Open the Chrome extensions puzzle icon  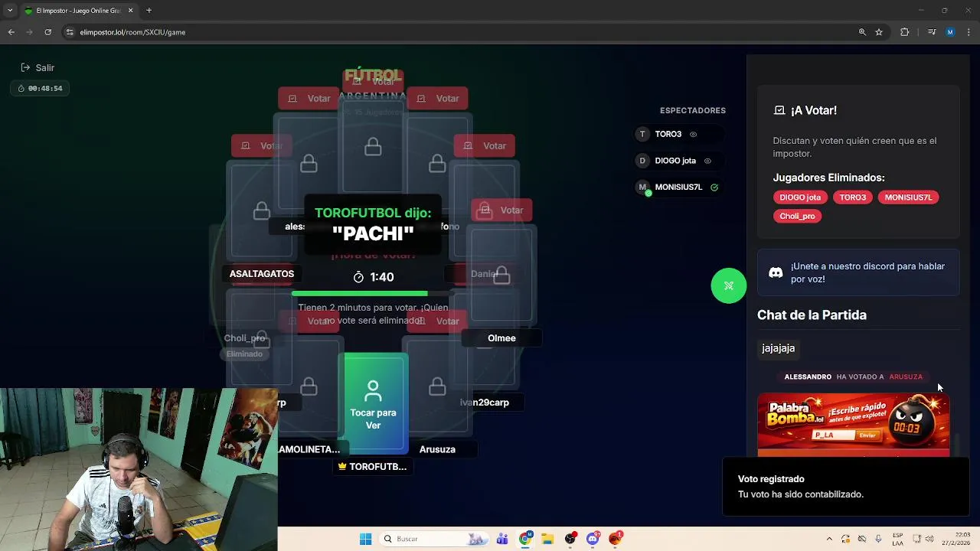tap(904, 32)
